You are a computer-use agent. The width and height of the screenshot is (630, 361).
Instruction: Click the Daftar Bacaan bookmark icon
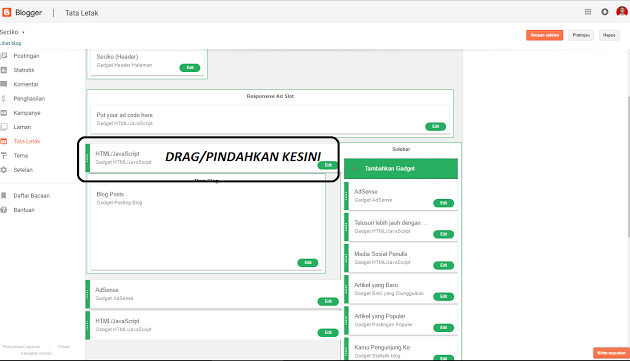click(4, 195)
